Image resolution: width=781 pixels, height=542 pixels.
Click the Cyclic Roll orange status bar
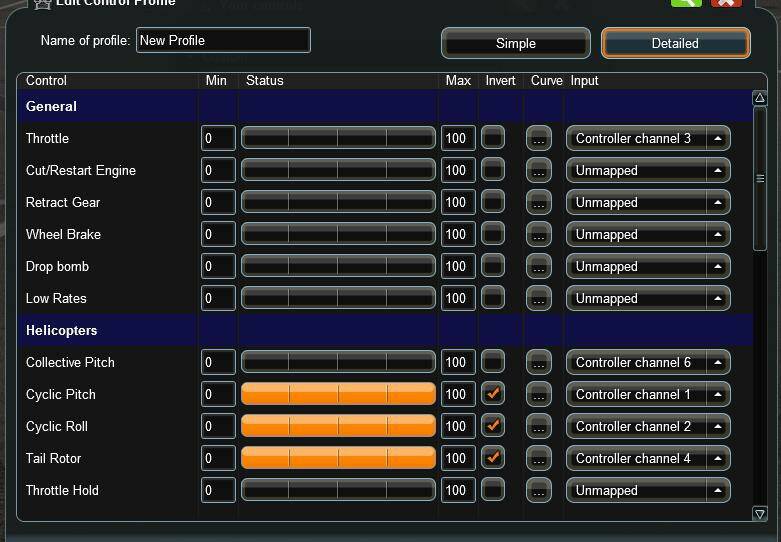pos(338,427)
